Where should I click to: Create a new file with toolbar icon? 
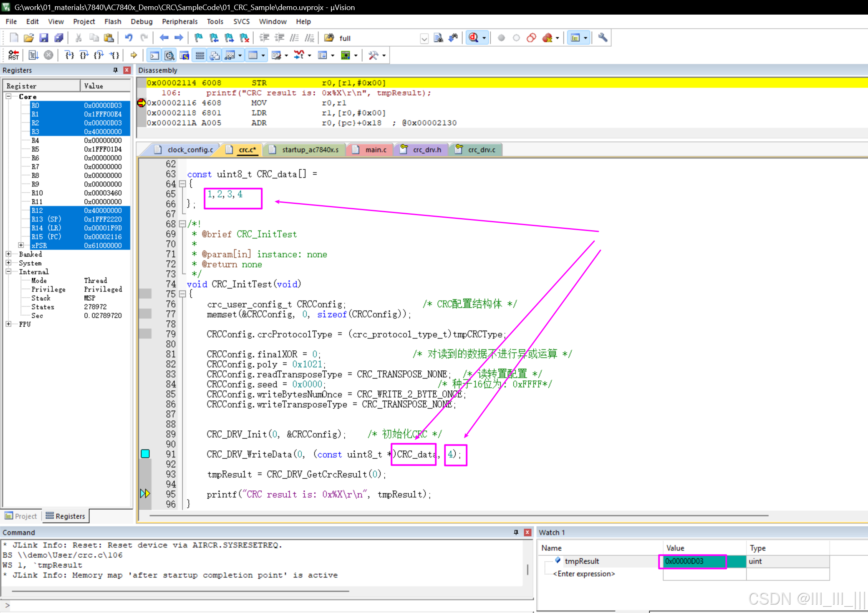coord(14,38)
